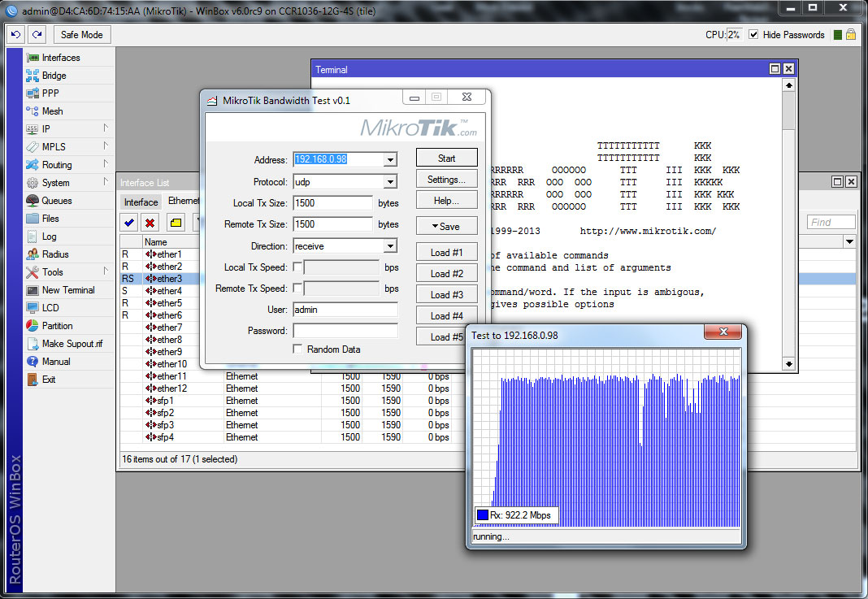868x599 pixels.
Task: Expand the Address dropdown list
Action: tap(390, 160)
